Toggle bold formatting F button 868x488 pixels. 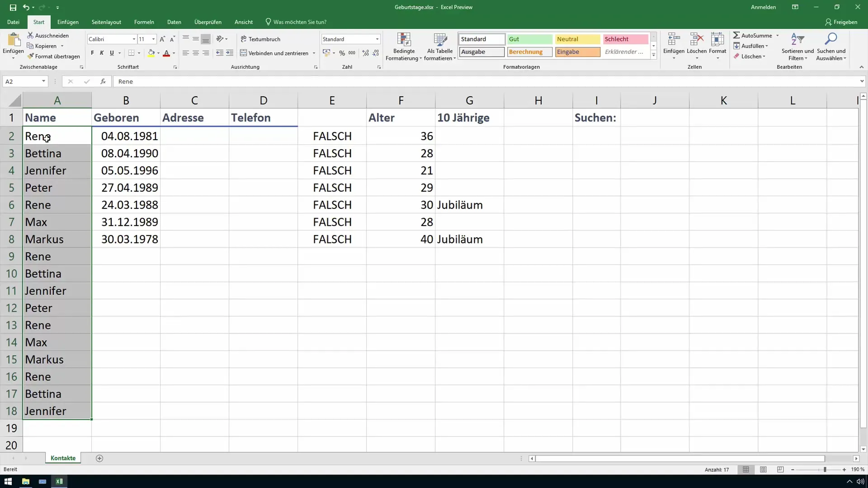click(x=92, y=53)
